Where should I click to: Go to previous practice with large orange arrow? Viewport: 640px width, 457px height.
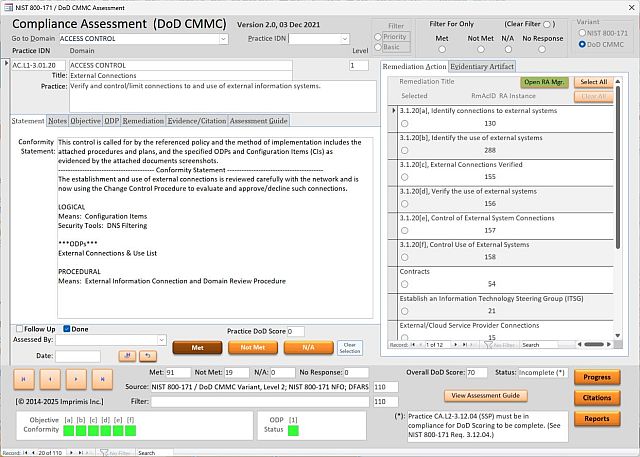[x=50, y=379]
